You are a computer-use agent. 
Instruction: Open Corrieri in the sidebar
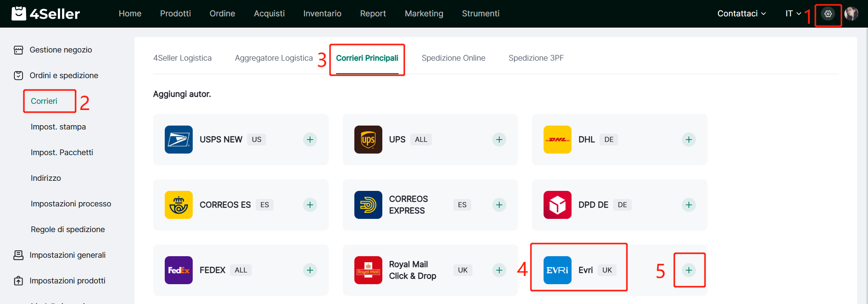tap(44, 101)
